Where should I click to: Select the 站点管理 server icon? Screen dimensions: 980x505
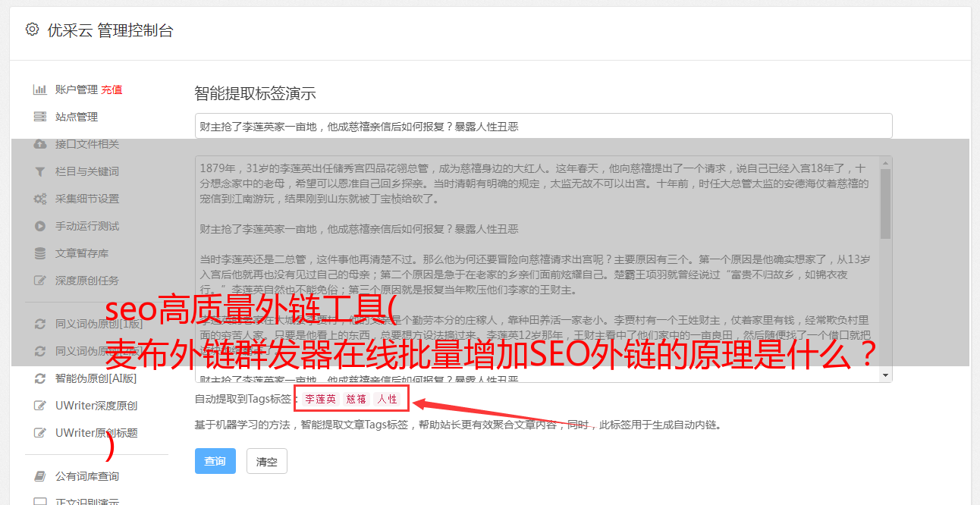(40, 117)
